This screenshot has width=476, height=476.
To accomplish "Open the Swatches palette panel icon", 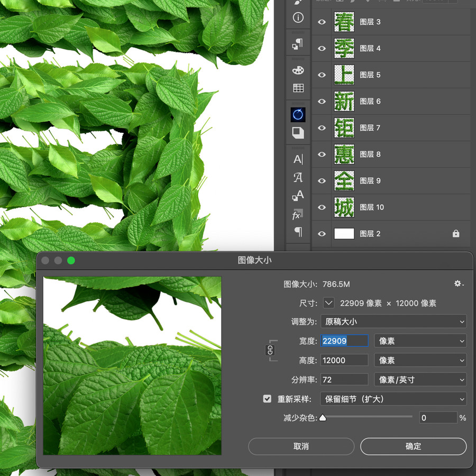I will click(298, 70).
